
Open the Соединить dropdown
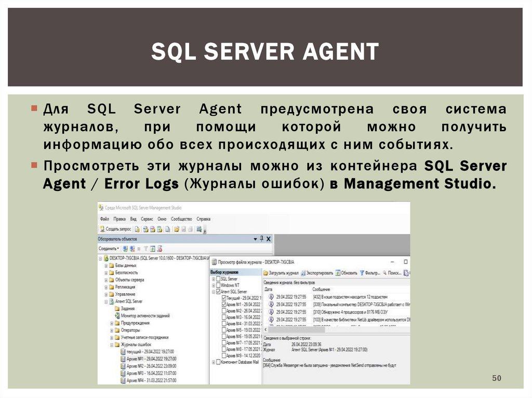(x=110, y=249)
